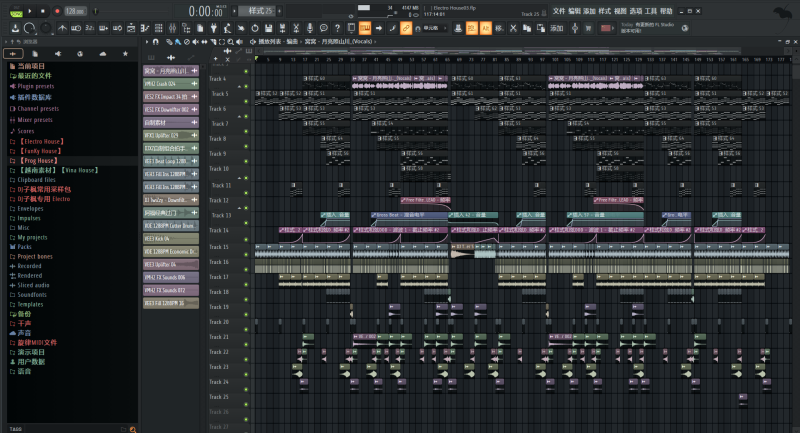Click the highlighted orange piano keyboard icon
The image size is (800, 433).
pos(365,28)
